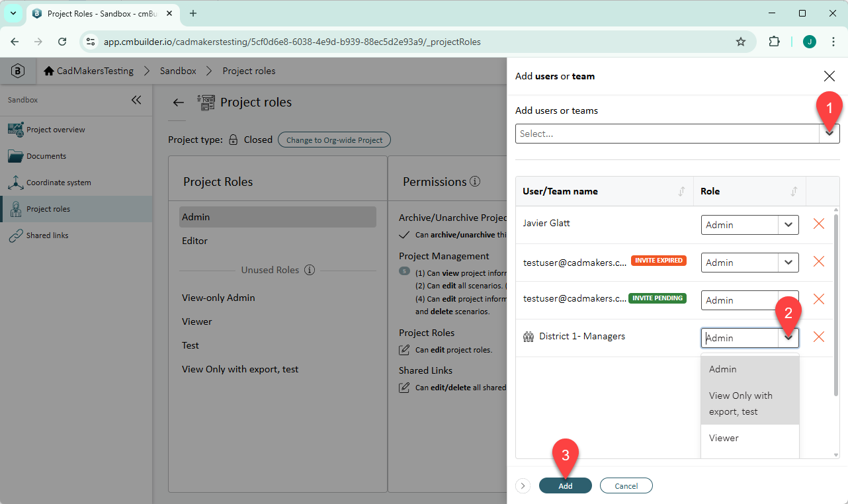Viewport: 848px width, 504px height.
Task: Choose View Only with export, test option in dropdown
Action: click(750, 403)
